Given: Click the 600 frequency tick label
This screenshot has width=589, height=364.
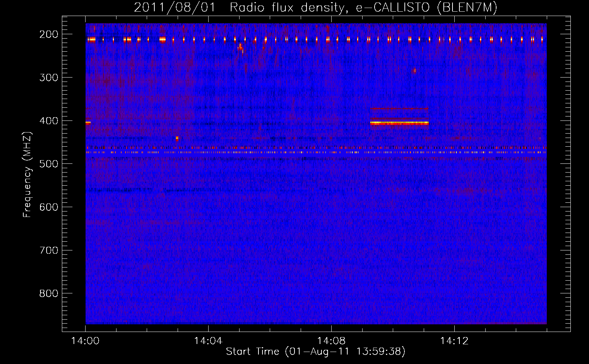Looking at the screenshot, I should pyautogui.click(x=49, y=207).
